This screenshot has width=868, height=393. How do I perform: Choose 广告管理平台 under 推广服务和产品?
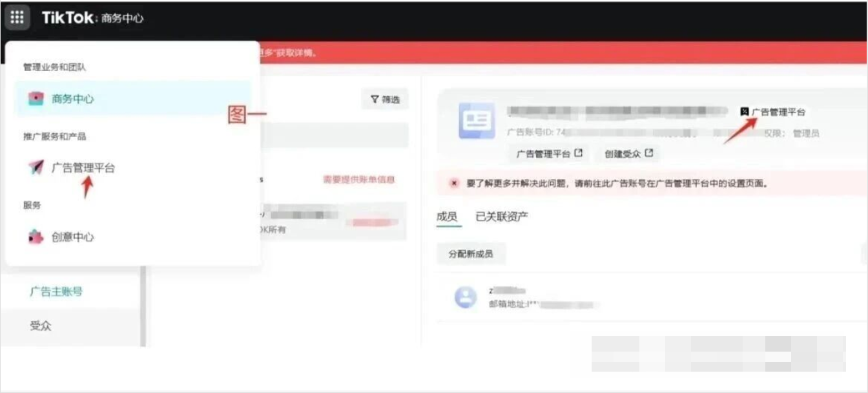(x=83, y=168)
